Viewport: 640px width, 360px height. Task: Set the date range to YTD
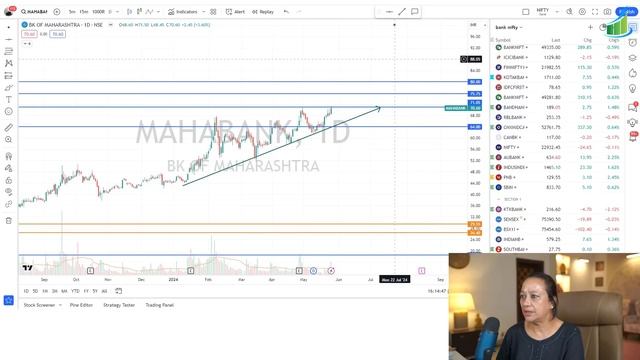click(x=76, y=291)
